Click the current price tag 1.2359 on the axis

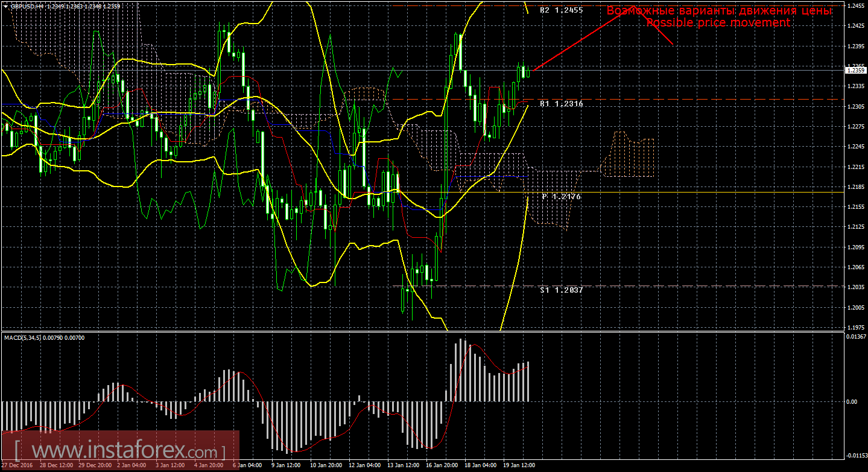pyautogui.click(x=855, y=70)
